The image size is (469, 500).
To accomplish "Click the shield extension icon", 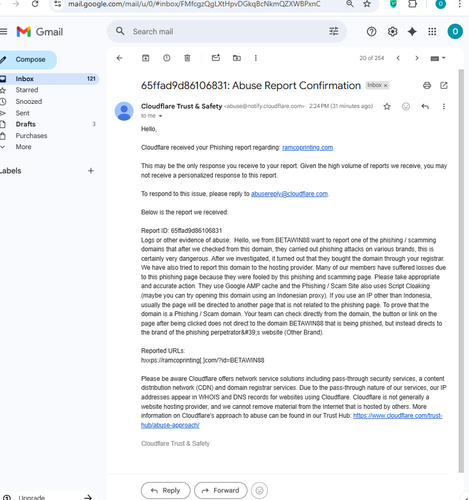I will pyautogui.click(x=393, y=4).
